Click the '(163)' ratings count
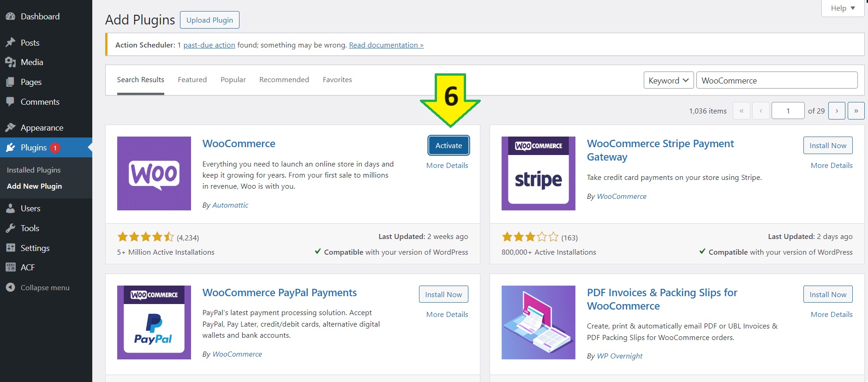868x382 pixels. pos(569,238)
